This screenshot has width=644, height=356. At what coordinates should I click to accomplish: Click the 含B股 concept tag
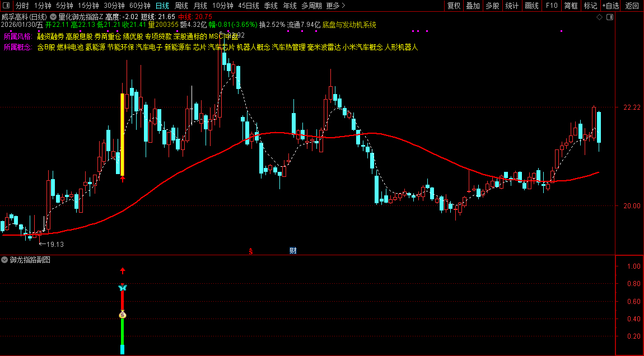click(46, 47)
